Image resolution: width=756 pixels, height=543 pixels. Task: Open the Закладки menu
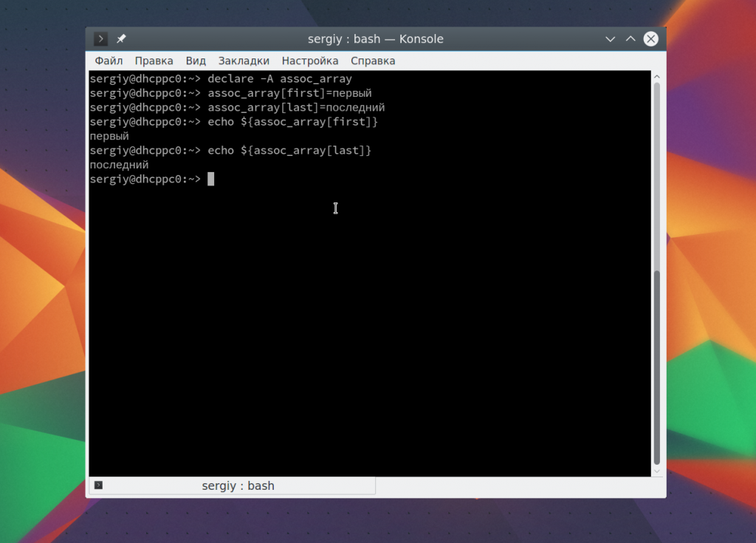tap(244, 61)
